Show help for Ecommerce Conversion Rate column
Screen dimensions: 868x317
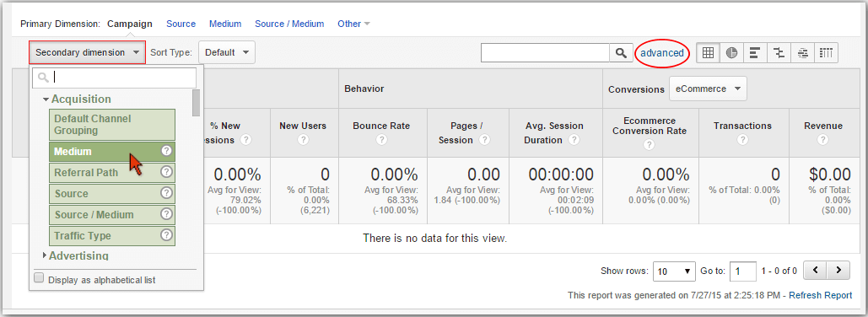point(650,145)
